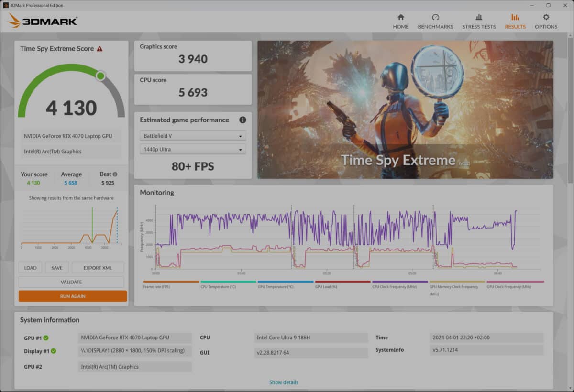Toggle the GPU Load (%) legend series
This screenshot has width=574, height=392.
click(x=342, y=284)
